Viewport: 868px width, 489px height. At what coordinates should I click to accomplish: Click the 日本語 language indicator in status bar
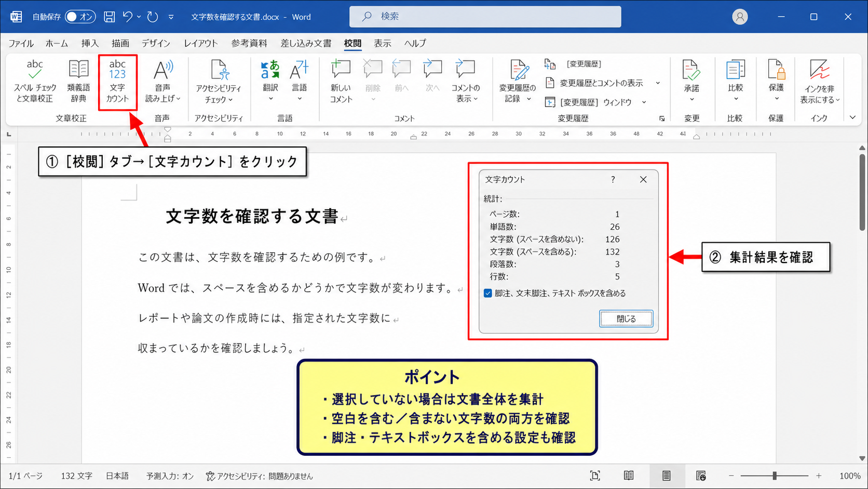click(117, 475)
